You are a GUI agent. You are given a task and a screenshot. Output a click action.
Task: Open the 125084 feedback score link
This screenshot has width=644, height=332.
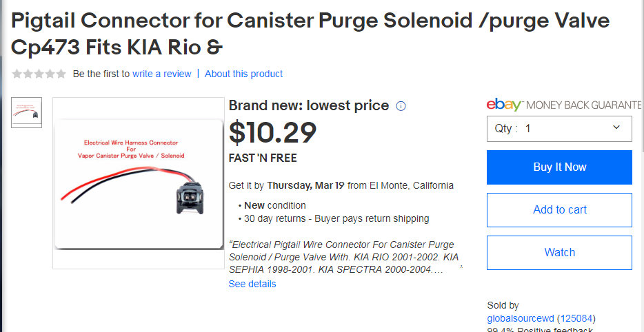coord(576,318)
